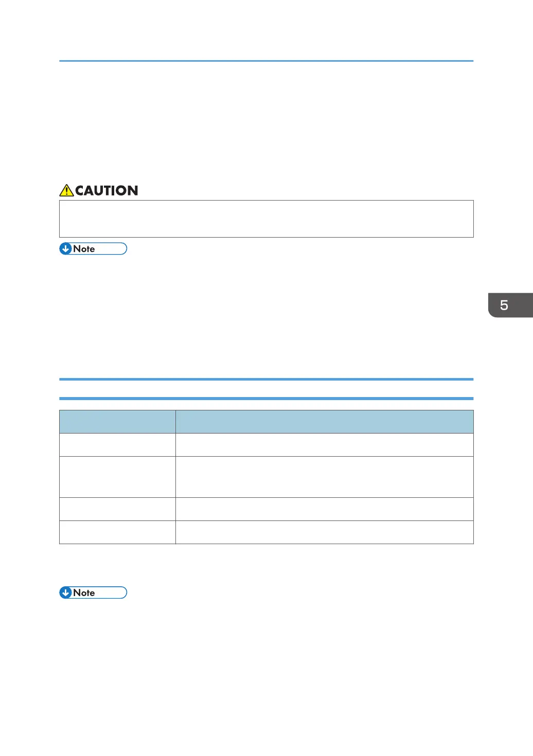Select the lower Note label under the table
Screen dimensions: 533x756
click(84, 592)
